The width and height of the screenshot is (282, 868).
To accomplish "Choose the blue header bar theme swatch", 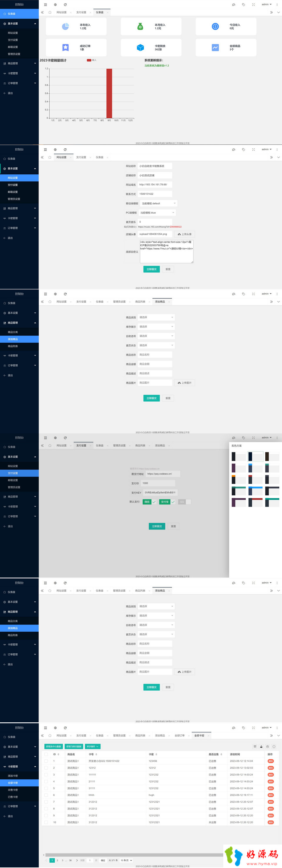I will [x=255, y=491].
